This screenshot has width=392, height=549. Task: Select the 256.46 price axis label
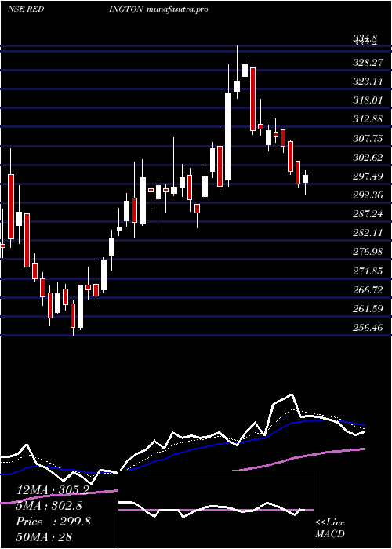click(368, 328)
